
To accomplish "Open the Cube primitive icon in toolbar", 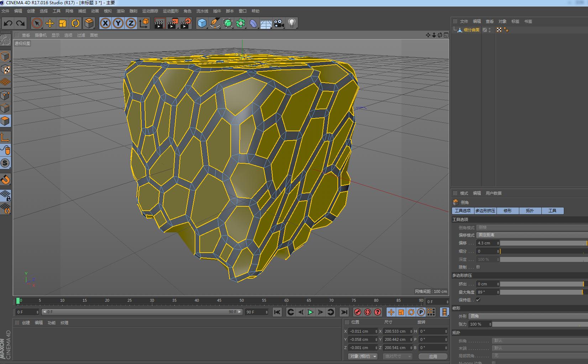I will pyautogui.click(x=202, y=23).
